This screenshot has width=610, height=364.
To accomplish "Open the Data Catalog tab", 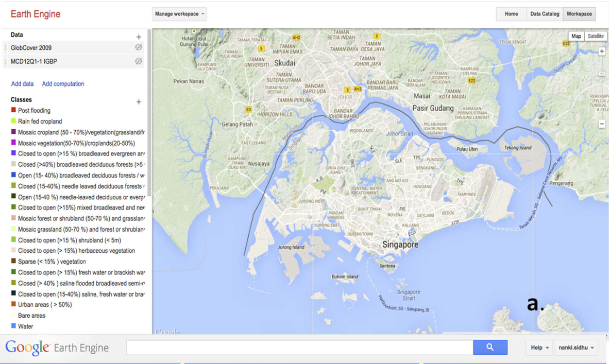I will click(x=545, y=14).
